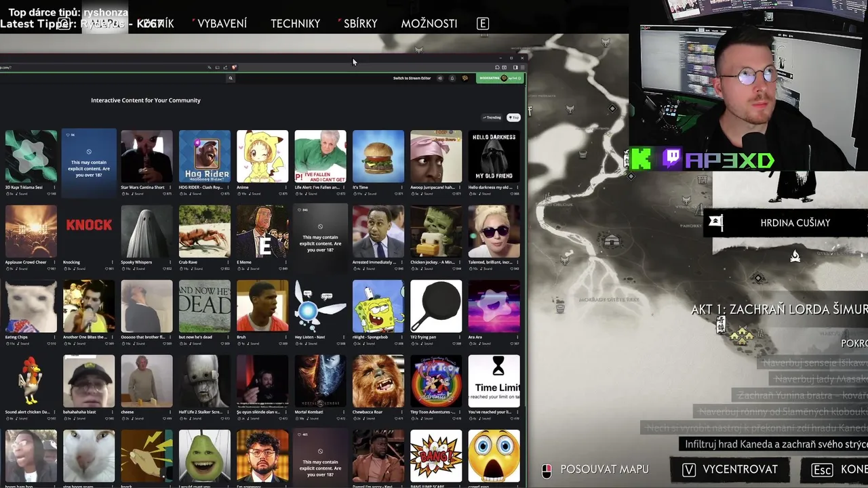Open the VYBAVENÍ game menu tab

222,23
